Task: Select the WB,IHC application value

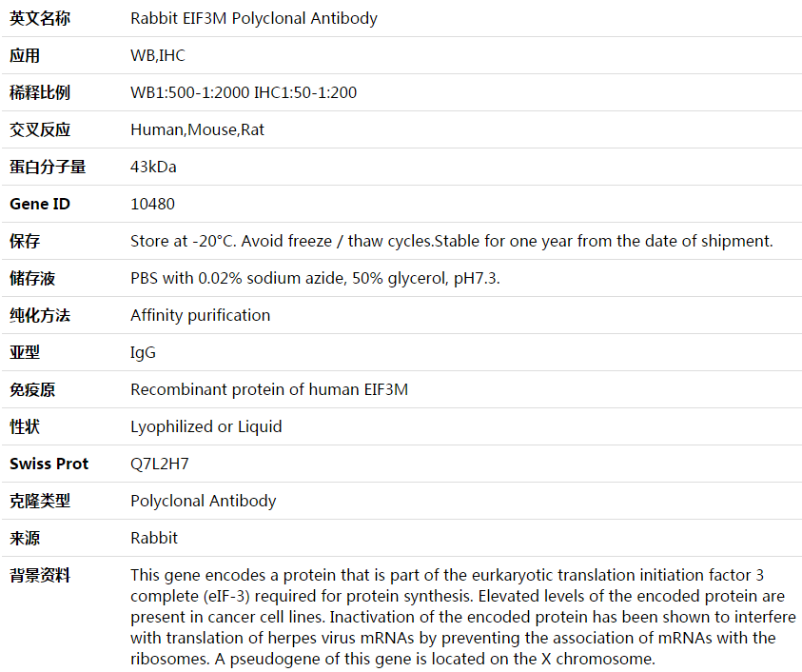Action: [x=158, y=55]
